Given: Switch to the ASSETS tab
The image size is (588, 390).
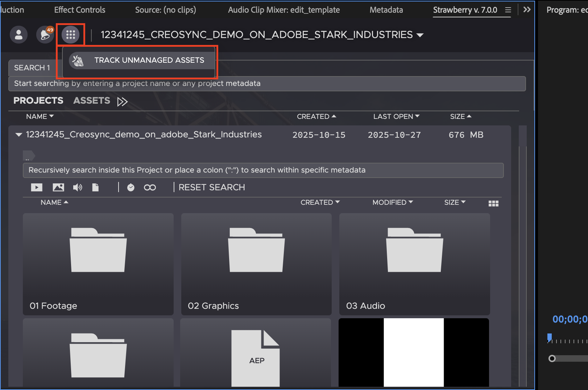Looking at the screenshot, I should click(91, 101).
